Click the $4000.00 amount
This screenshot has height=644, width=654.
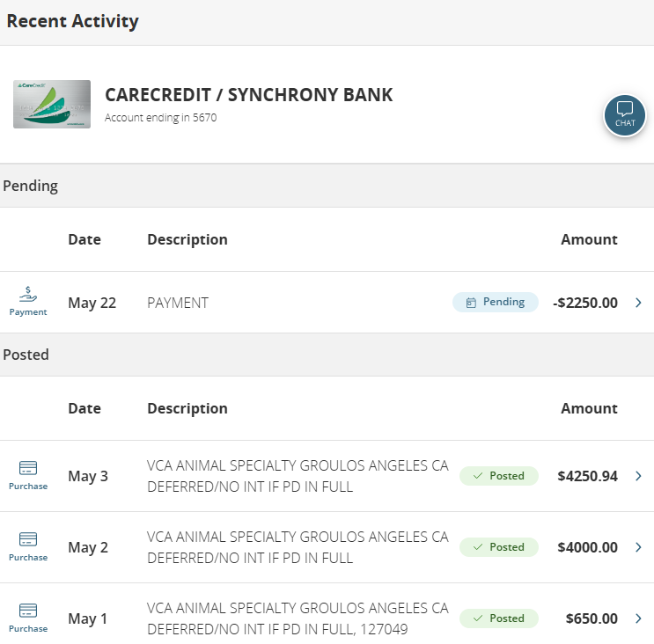[x=588, y=548]
